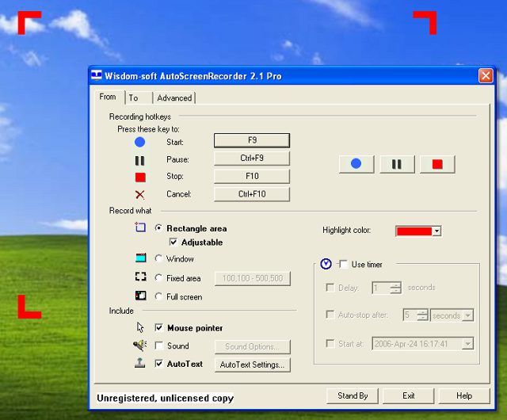This screenshot has height=420, width=507.
Task: Open AutoText Settings
Action: pyautogui.click(x=253, y=365)
